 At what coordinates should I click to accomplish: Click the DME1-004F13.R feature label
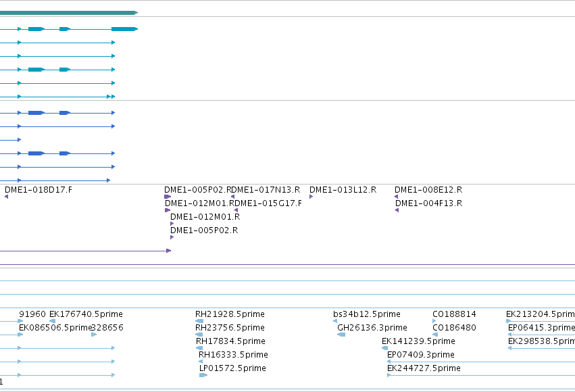click(428, 203)
